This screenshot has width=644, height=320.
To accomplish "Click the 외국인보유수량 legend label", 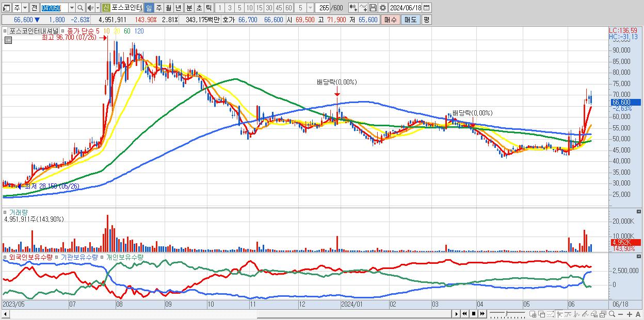I will pyautogui.click(x=30, y=257).
